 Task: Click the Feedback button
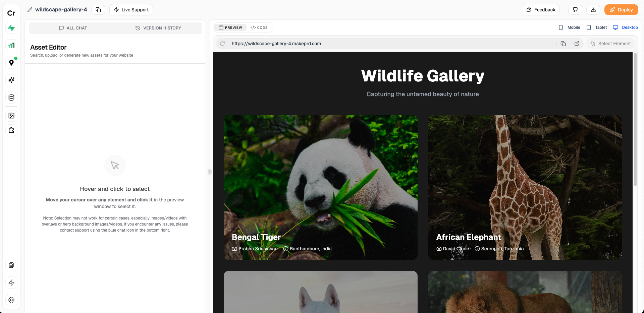point(541,10)
